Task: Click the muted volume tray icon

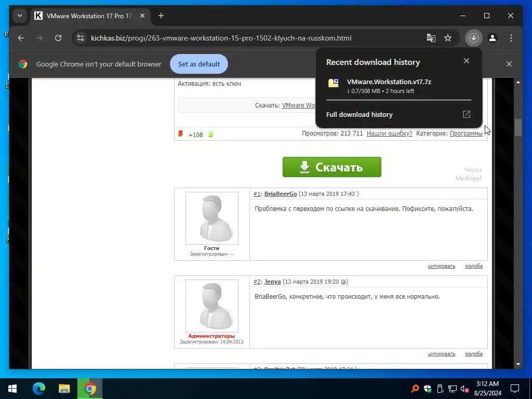Action: point(465,389)
